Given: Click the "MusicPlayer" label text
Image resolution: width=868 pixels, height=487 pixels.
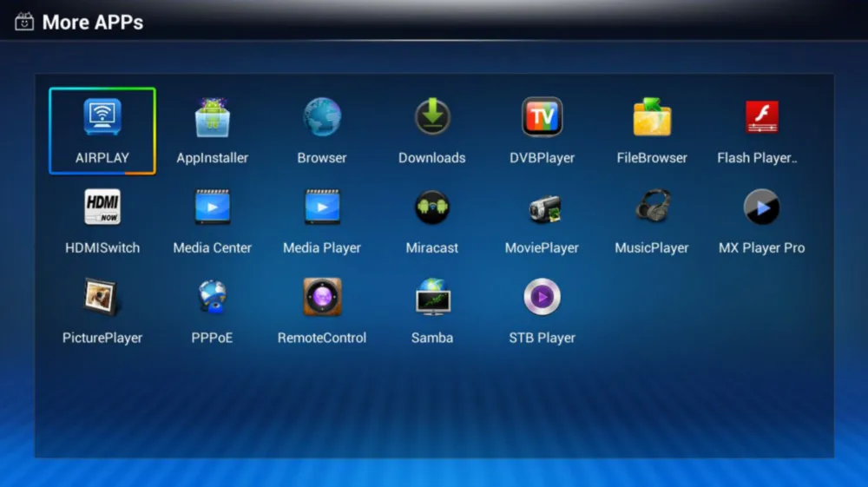Looking at the screenshot, I should point(652,248).
